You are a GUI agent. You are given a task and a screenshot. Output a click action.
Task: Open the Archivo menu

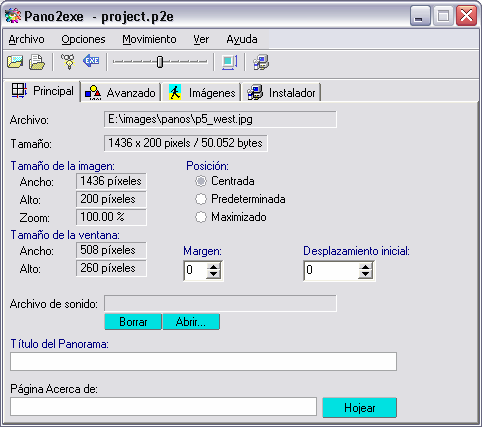coord(26,39)
